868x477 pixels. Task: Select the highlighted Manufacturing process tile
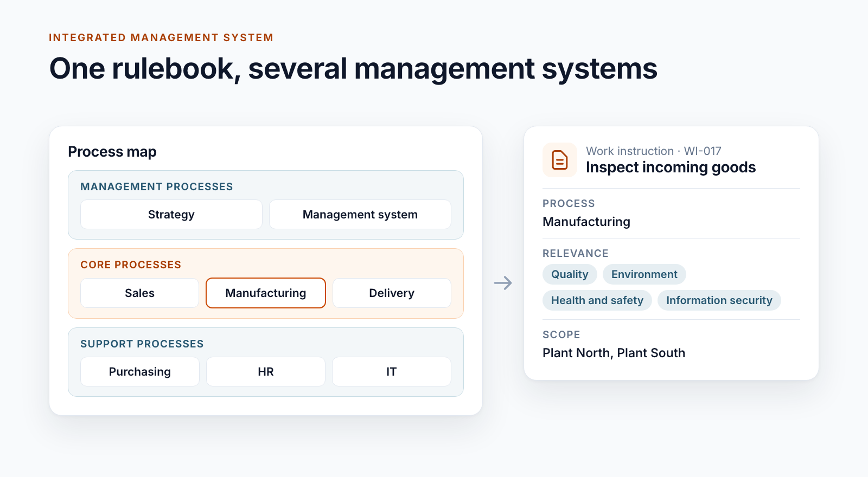(x=266, y=293)
